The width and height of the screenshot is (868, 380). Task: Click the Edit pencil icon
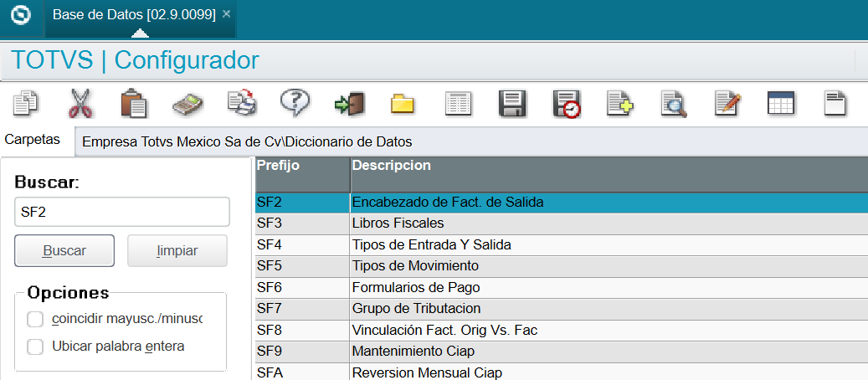(728, 104)
